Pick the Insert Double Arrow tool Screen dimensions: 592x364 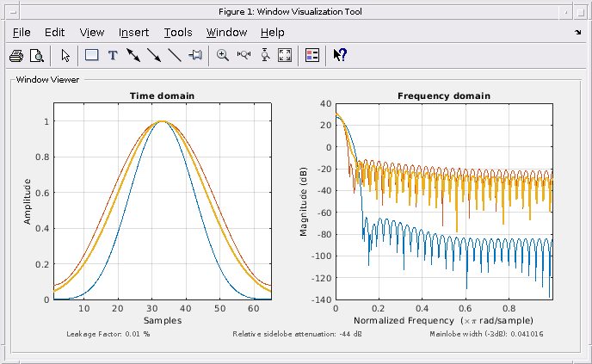point(133,55)
